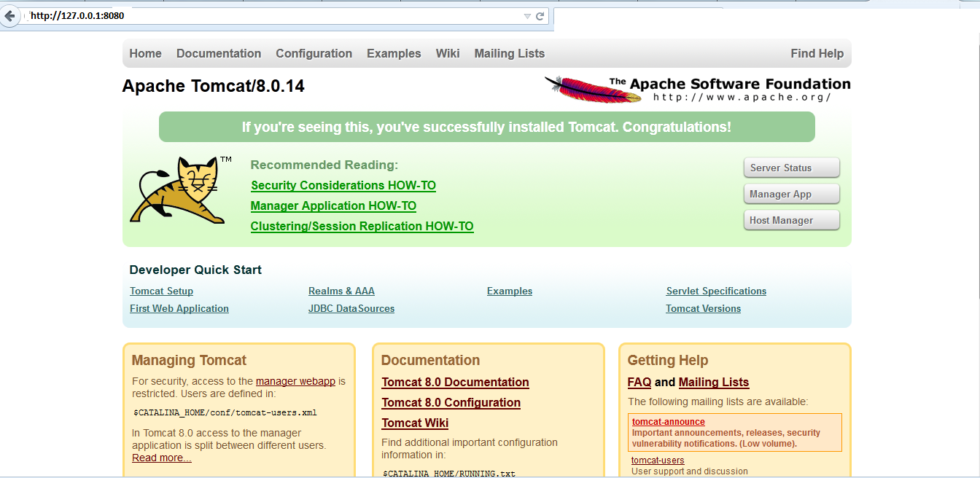
Task: Open Find Help in the navigation bar
Action: 817,54
